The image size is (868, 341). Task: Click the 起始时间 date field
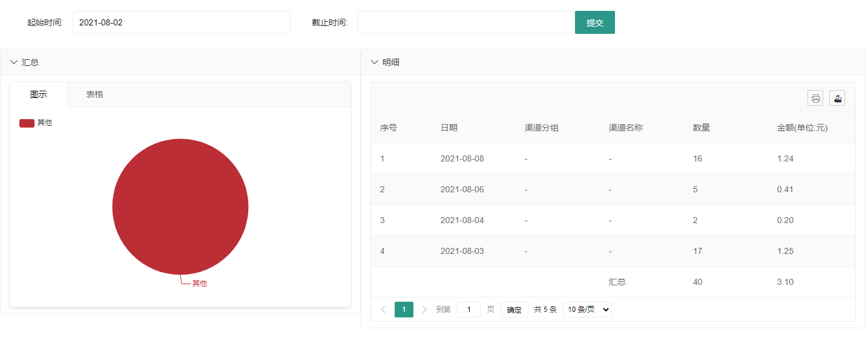[x=181, y=22]
